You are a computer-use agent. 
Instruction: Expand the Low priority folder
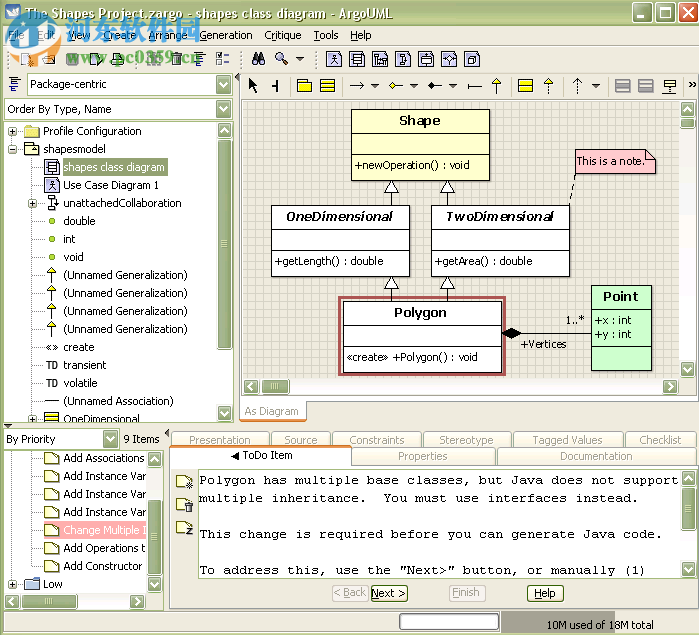click(13, 584)
